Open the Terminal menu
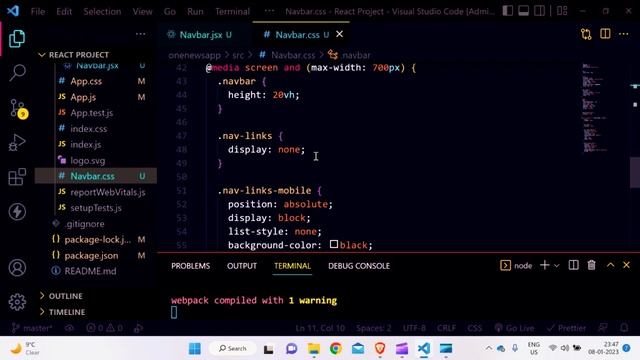 pos(233,11)
